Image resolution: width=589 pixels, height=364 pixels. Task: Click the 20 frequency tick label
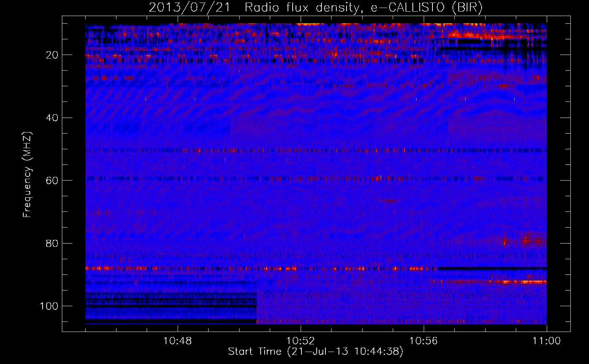(x=52, y=55)
